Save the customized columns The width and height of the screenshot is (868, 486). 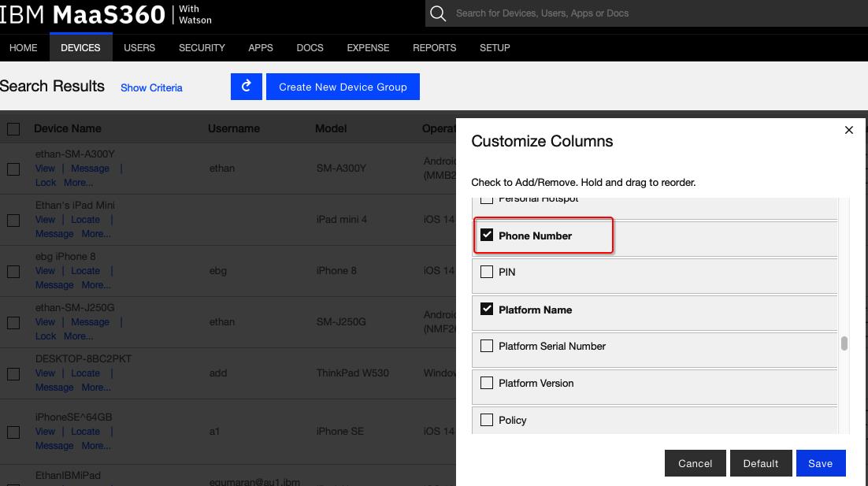point(820,463)
